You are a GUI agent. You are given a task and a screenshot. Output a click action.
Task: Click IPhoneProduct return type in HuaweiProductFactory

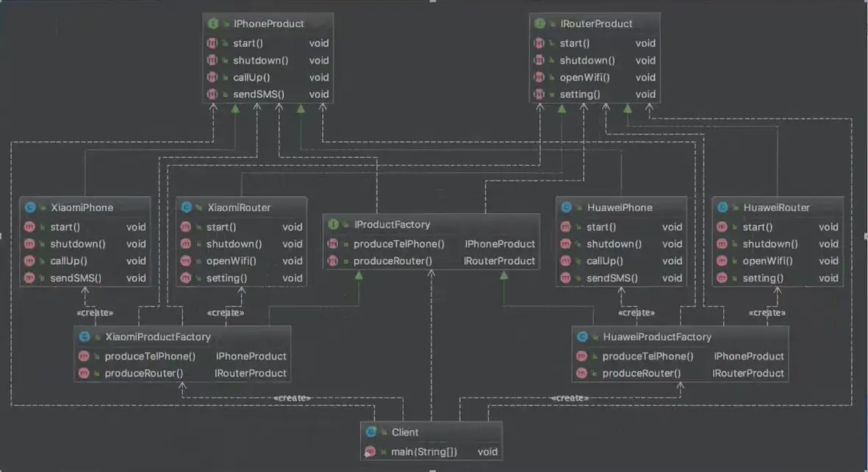[749, 357]
